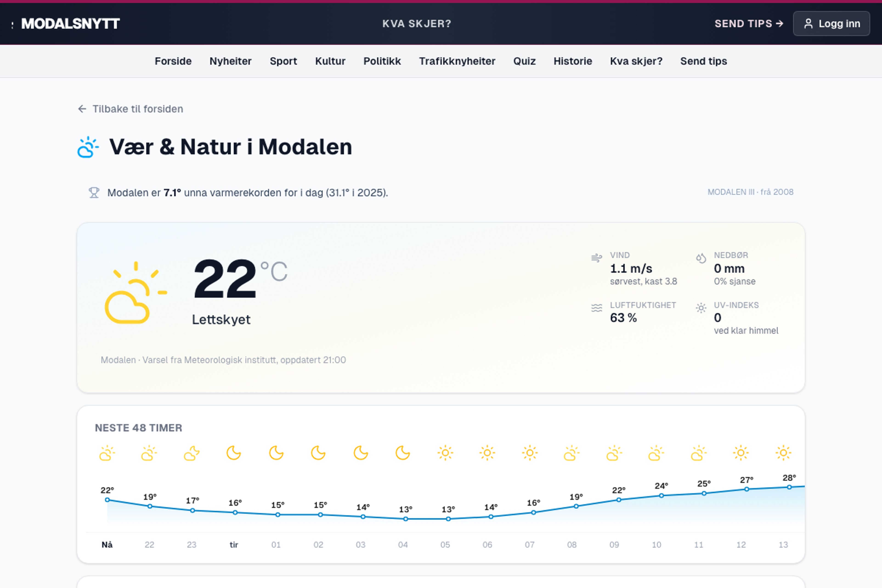This screenshot has height=588, width=882.
Task: Click the 7.1° value in record sentence
Action: (x=172, y=193)
